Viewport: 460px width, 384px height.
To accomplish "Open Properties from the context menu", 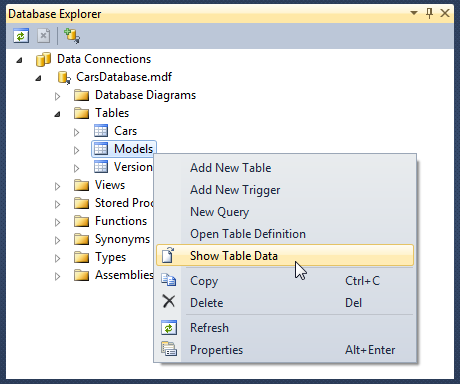I will click(285, 350).
